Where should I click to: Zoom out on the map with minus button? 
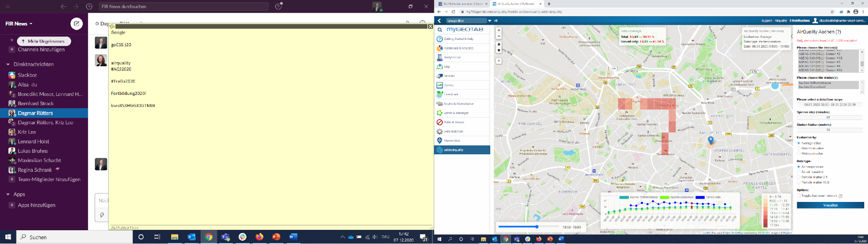(499, 36)
